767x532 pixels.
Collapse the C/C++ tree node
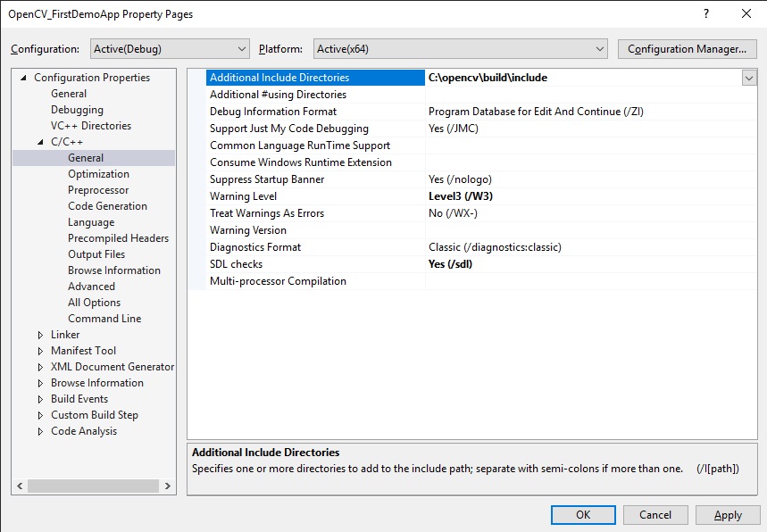pyautogui.click(x=41, y=142)
